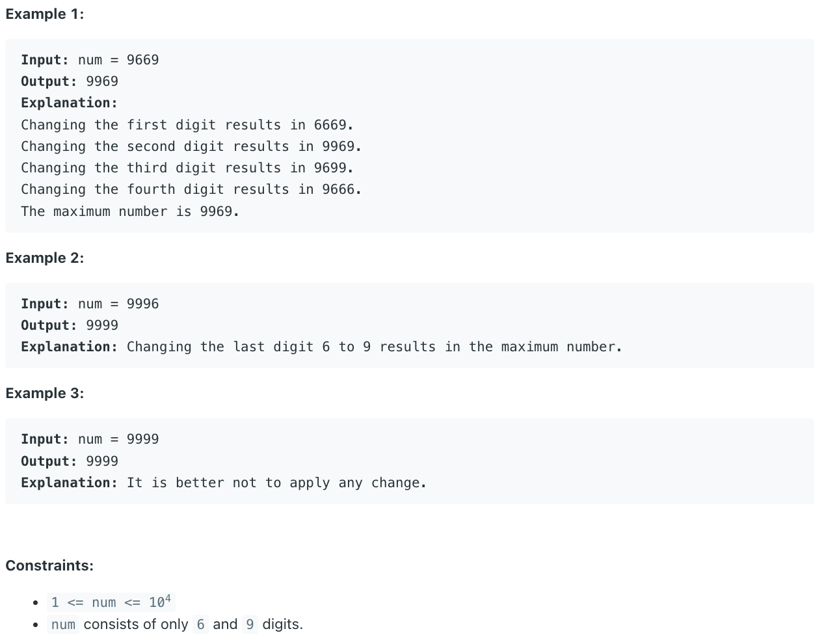Image resolution: width=822 pixels, height=644 pixels.
Task: Click the Constraints heading
Action: 49,565
